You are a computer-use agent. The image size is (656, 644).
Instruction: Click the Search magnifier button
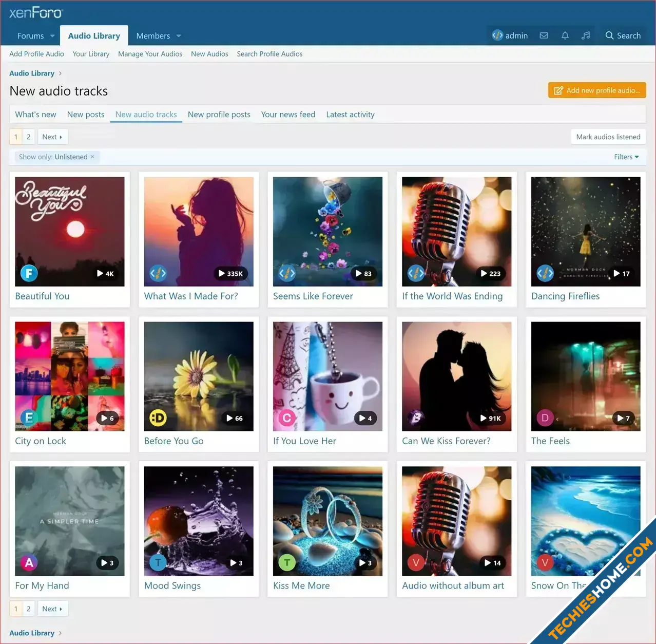623,35
